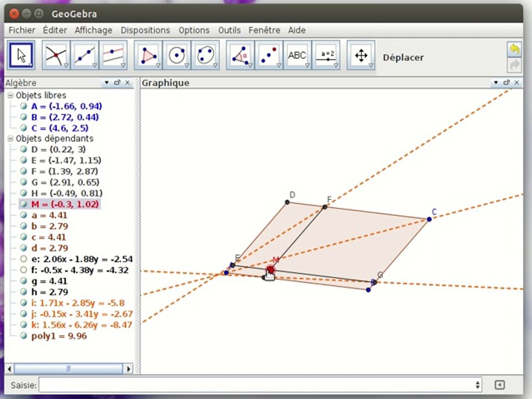Select the Ellipse conic tool

point(205,55)
